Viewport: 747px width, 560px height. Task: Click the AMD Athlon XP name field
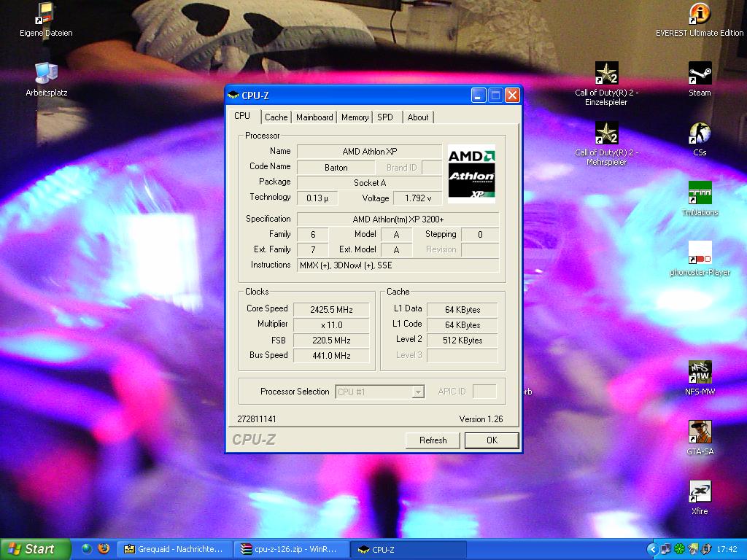(369, 152)
